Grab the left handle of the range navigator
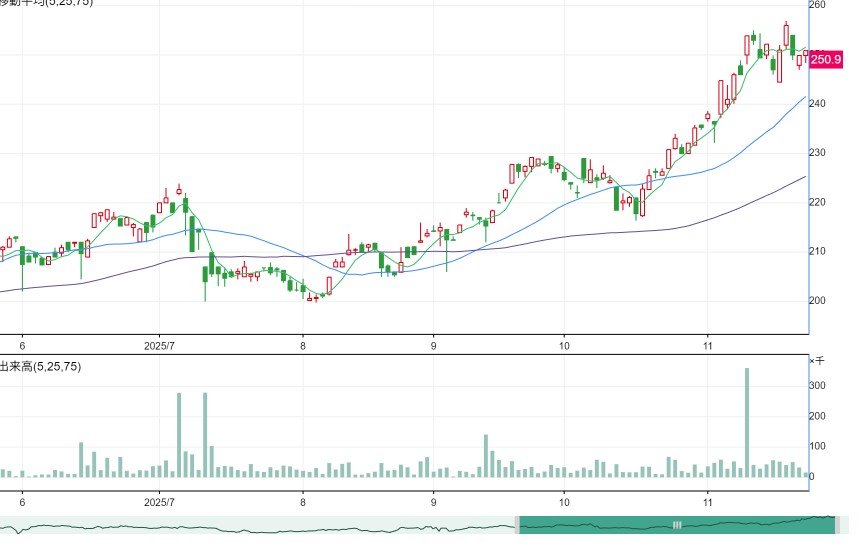 coord(517,525)
